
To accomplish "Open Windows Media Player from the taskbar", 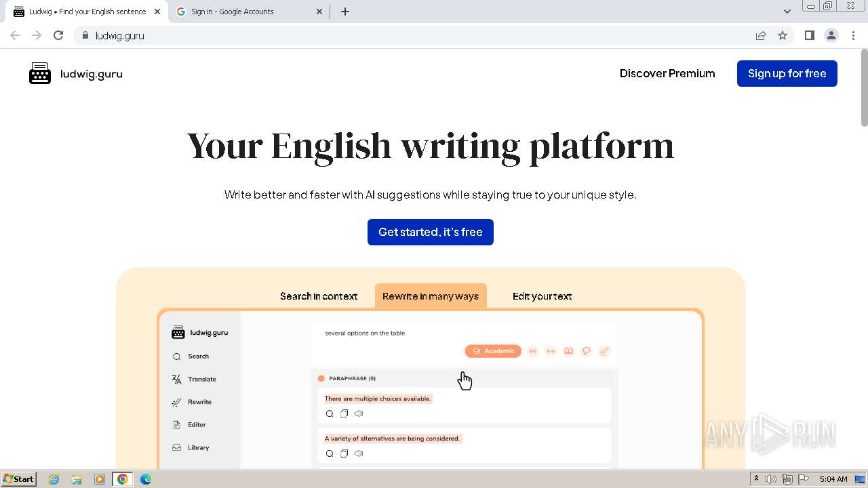I will [x=100, y=479].
